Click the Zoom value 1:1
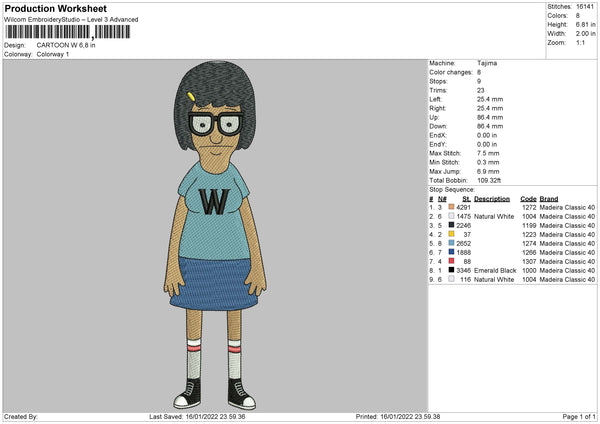The height and width of the screenshot is (424, 600). tap(580, 42)
